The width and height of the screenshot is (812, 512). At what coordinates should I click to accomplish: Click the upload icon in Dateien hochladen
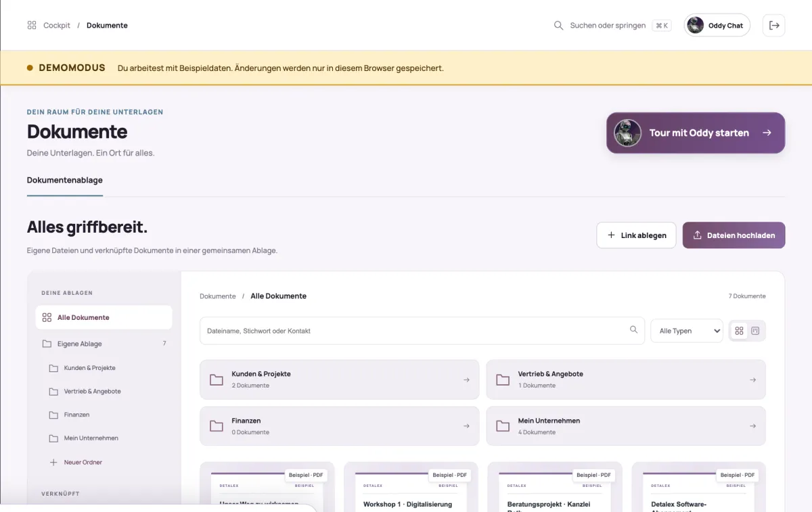tap(697, 235)
